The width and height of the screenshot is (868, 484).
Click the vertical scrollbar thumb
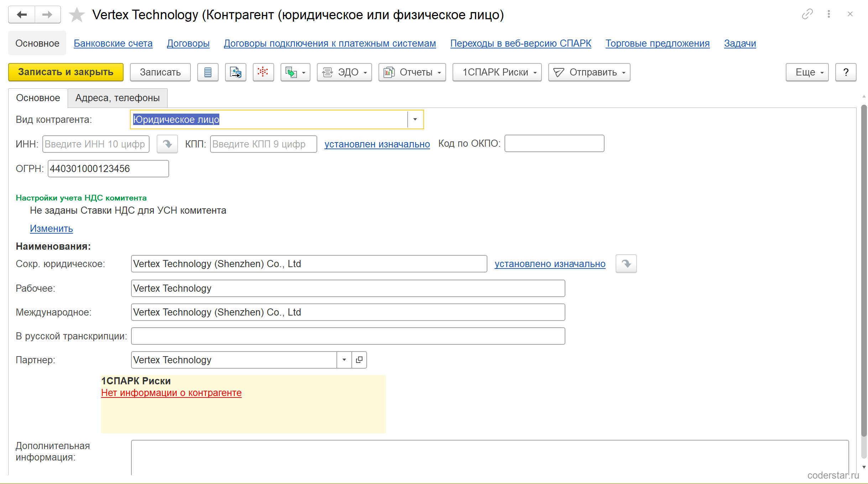(864, 271)
